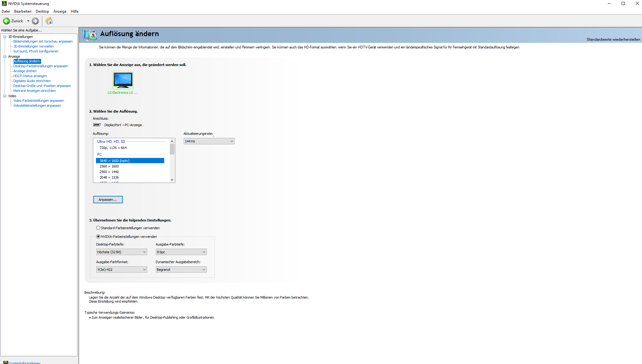Click the grey forward arrow icon
Screen dimensions: 642x364
[x=35, y=21]
